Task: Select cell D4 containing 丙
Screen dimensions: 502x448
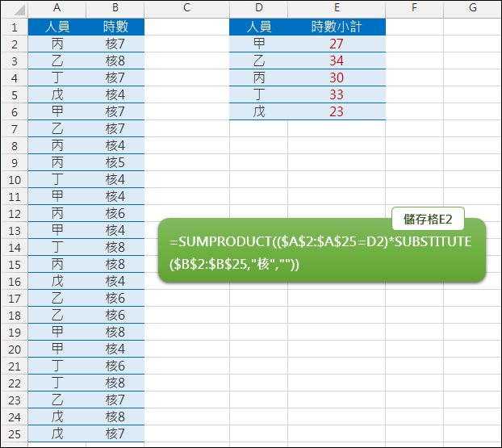Action: tap(259, 77)
